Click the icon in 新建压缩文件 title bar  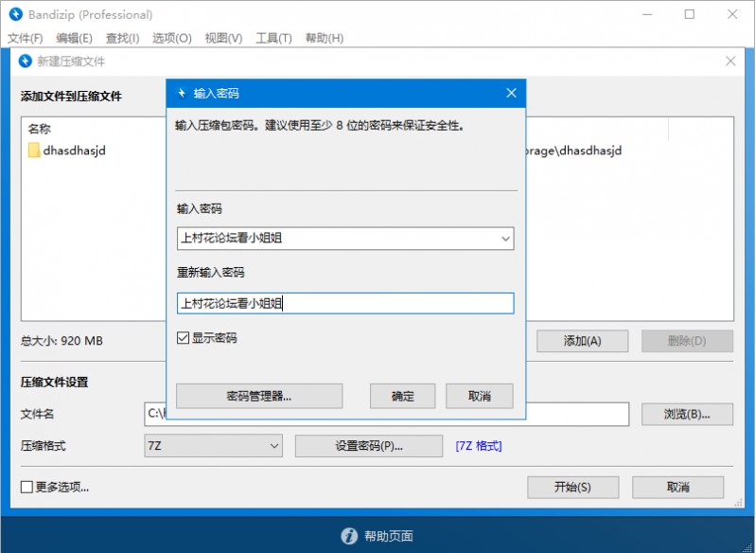[x=25, y=61]
